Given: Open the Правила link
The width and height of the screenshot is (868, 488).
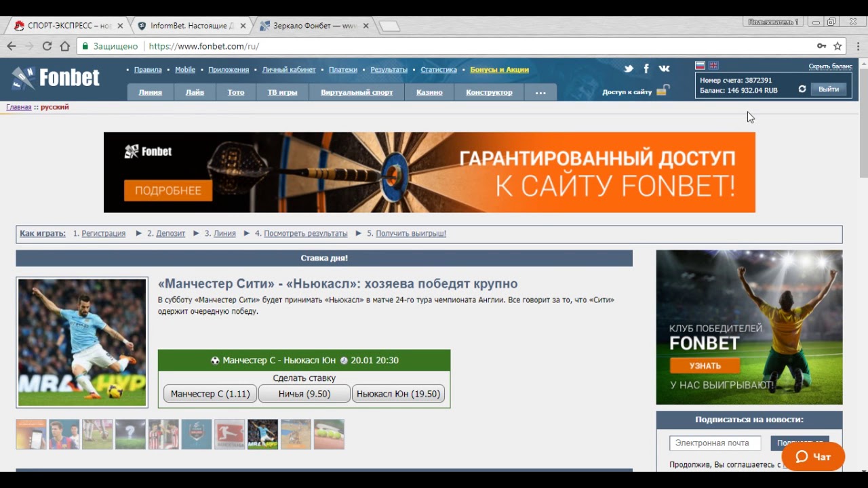Looking at the screenshot, I should tap(148, 70).
